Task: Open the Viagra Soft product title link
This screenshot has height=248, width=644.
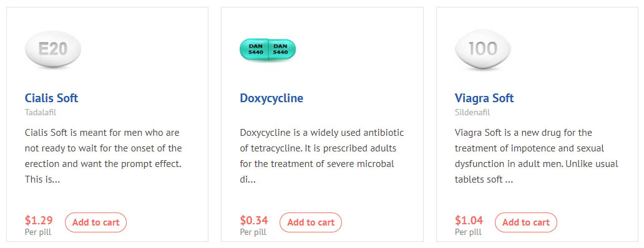Action: pos(484,98)
